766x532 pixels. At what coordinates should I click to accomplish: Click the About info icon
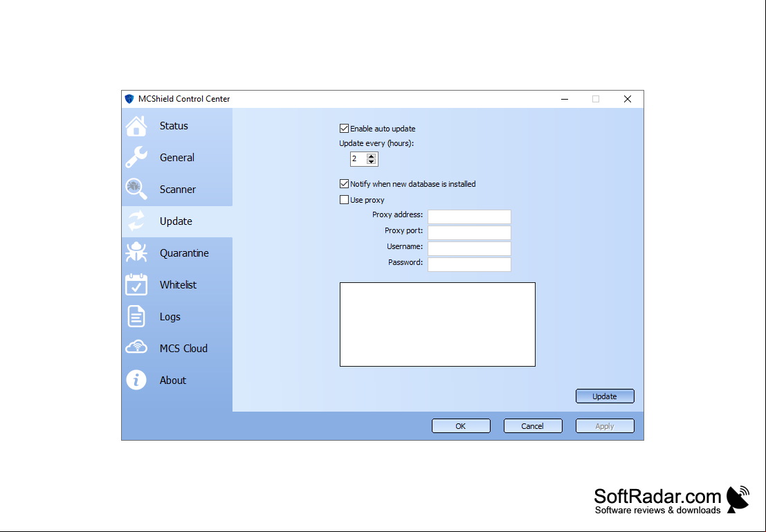[x=136, y=380]
